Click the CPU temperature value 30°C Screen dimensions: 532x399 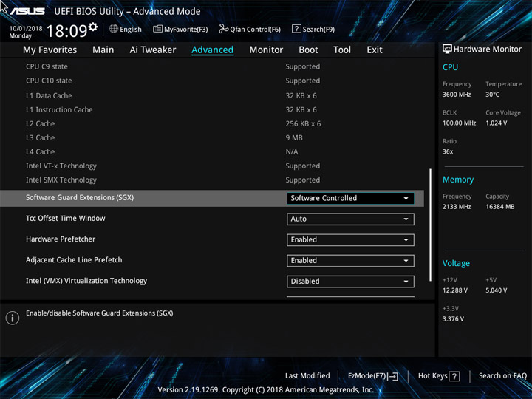[x=492, y=95]
